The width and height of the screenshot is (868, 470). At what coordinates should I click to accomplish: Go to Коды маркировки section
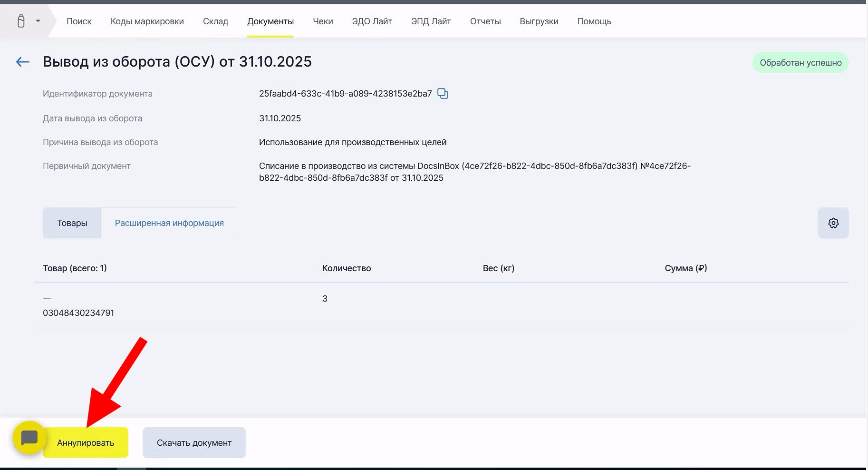pos(147,21)
